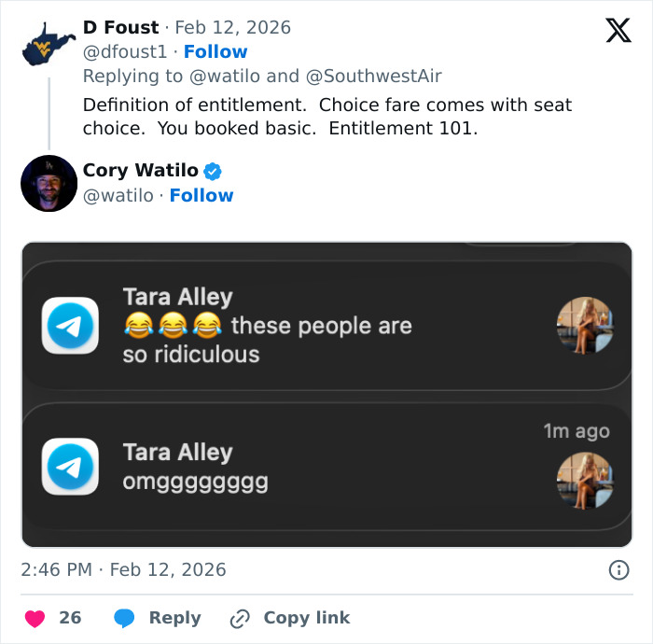Open the @SouthwestAir mention link
Image resolution: width=653 pixels, height=644 pixels.
[373, 76]
